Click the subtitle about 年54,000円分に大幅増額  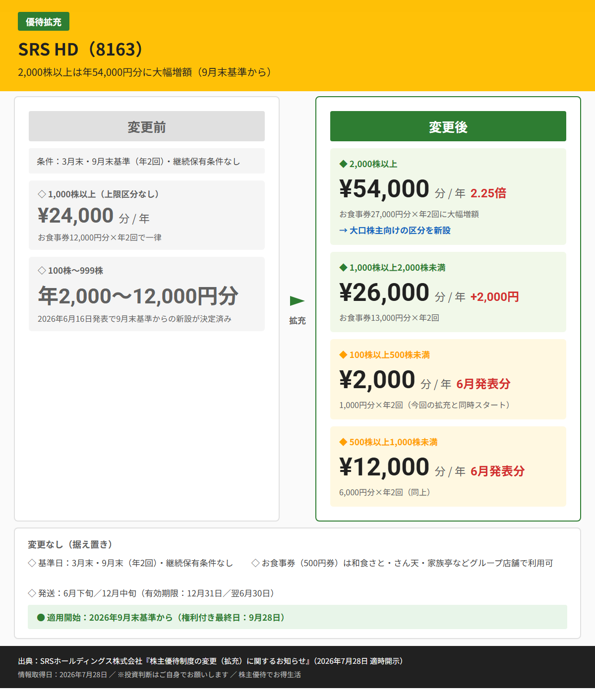pos(144,72)
